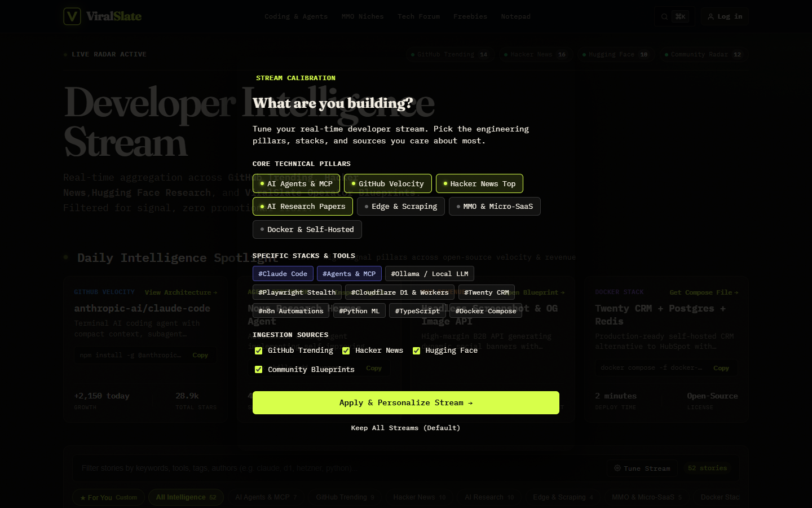This screenshot has height=508, width=812.
Task: Choose Keep All Streams (Default)
Action: click(x=406, y=428)
